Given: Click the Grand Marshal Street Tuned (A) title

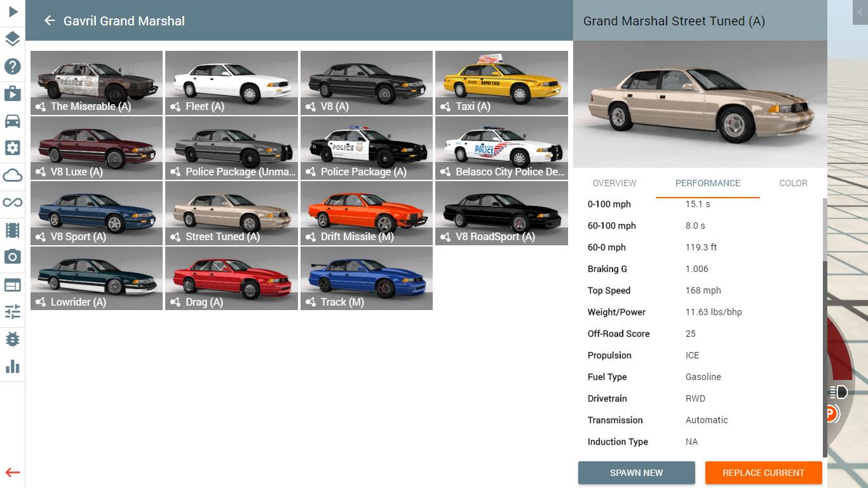Looking at the screenshot, I should (x=674, y=21).
